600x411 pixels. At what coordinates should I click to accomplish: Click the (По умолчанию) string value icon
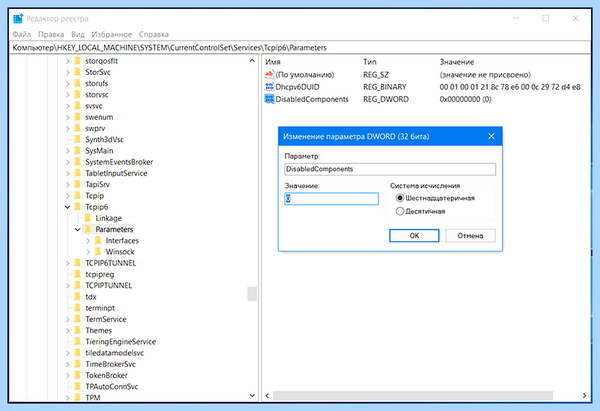(x=269, y=75)
